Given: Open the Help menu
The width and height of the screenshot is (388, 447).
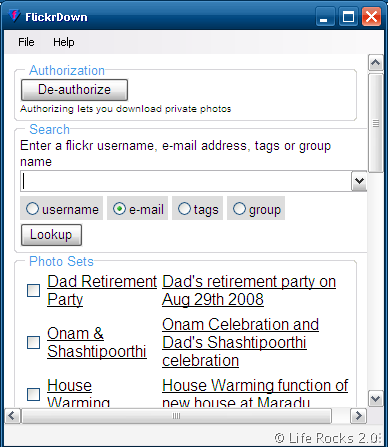Looking at the screenshot, I should 64,42.
